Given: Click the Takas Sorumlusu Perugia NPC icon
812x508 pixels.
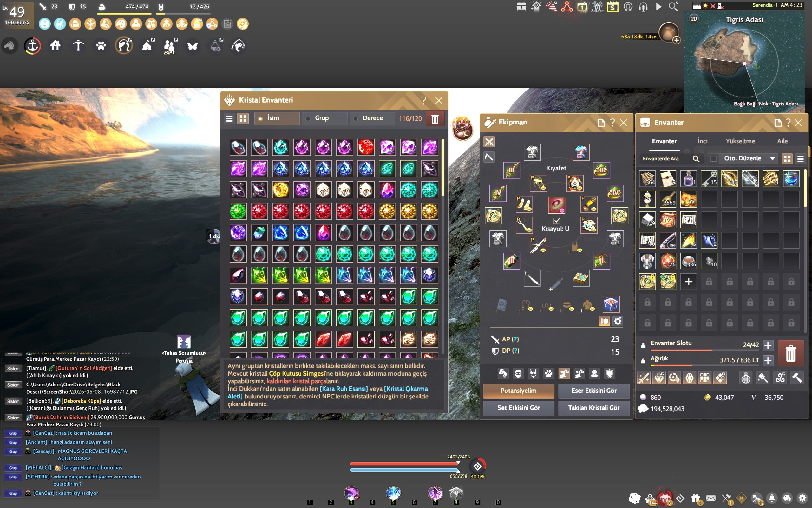Looking at the screenshot, I should tap(184, 342).
